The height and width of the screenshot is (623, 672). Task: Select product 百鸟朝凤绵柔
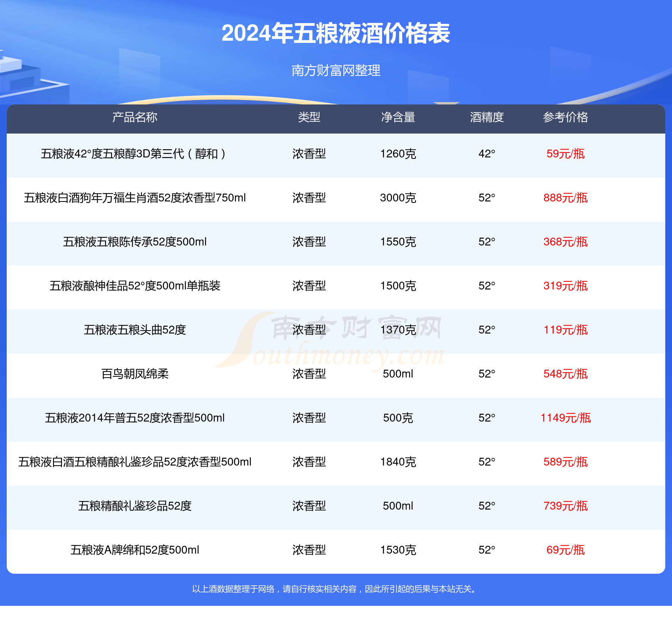(135, 374)
